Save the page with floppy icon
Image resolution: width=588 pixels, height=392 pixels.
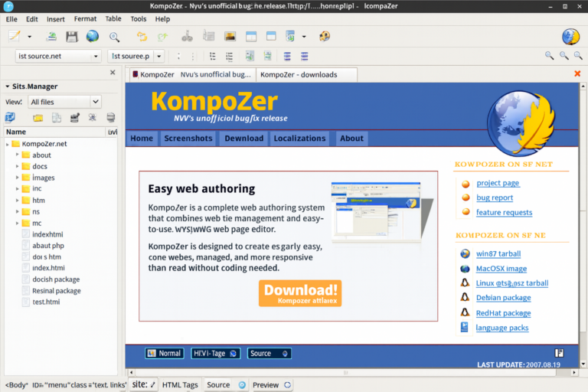point(72,37)
